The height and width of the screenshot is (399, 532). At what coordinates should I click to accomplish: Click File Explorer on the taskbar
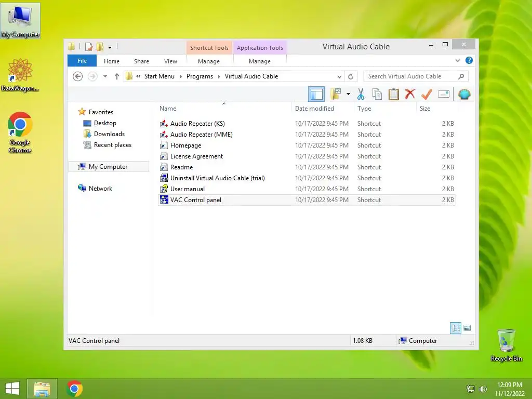coord(42,389)
